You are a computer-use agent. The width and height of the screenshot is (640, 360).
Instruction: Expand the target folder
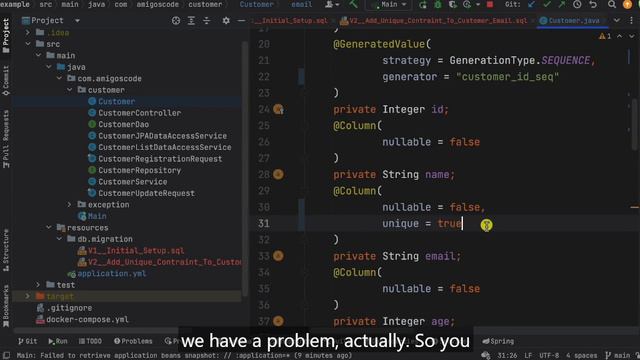point(28,296)
